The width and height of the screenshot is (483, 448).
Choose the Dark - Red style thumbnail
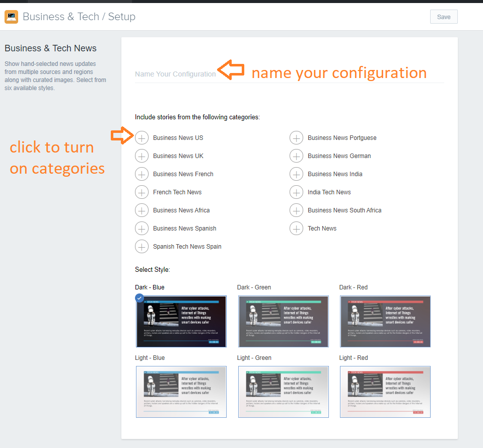(x=385, y=322)
